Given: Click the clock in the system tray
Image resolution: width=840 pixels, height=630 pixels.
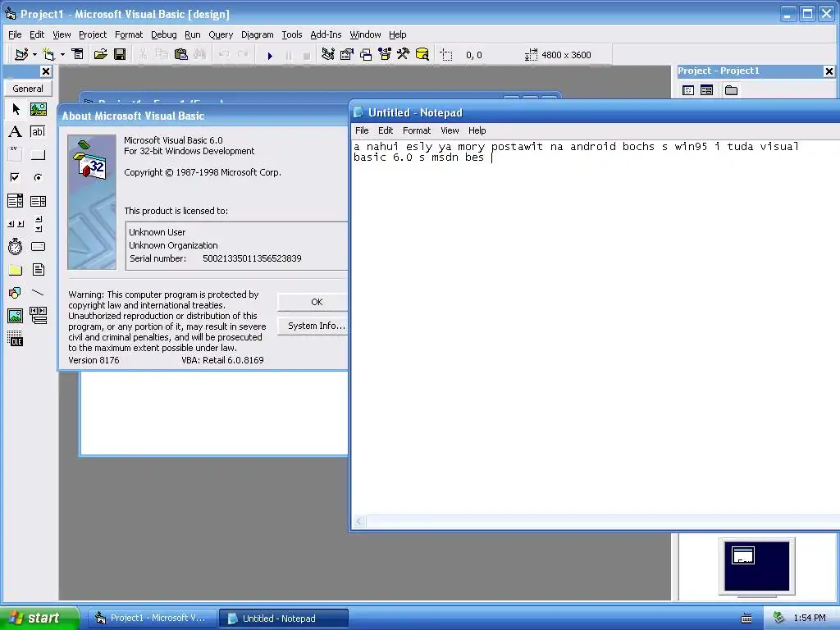Looking at the screenshot, I should [810, 618].
